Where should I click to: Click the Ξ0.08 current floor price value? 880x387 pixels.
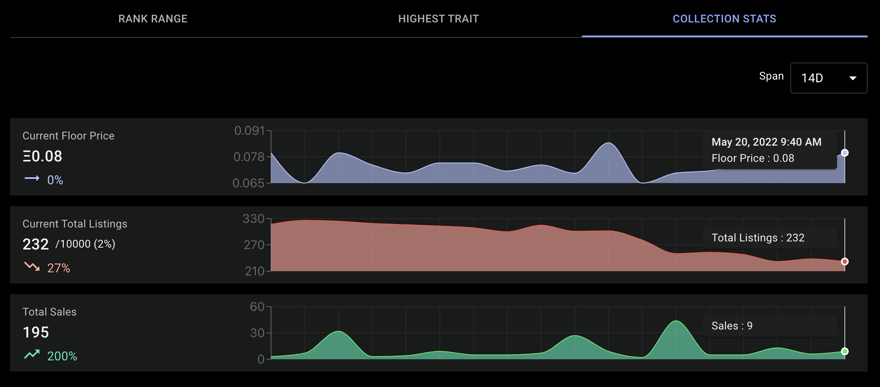coord(42,156)
